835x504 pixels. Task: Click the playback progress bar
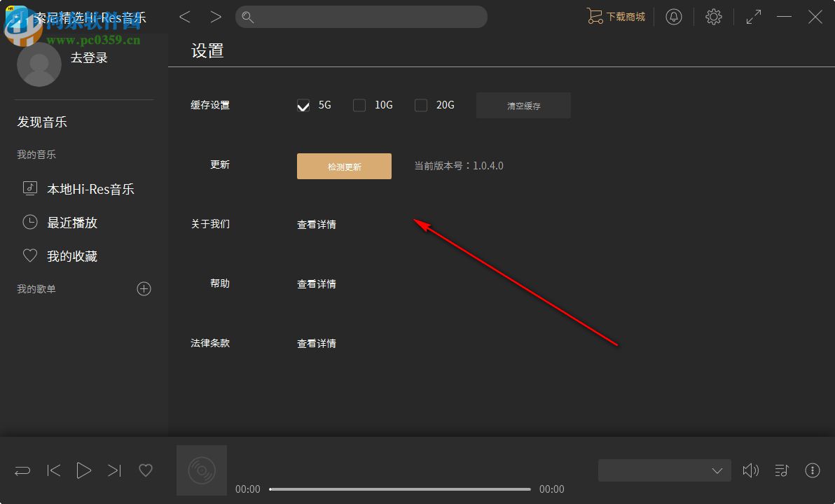click(x=399, y=489)
